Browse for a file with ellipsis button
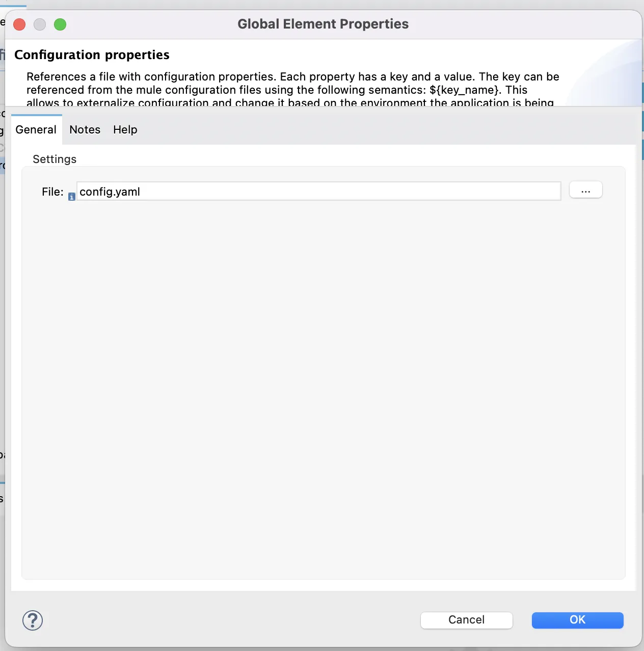 pyautogui.click(x=585, y=190)
